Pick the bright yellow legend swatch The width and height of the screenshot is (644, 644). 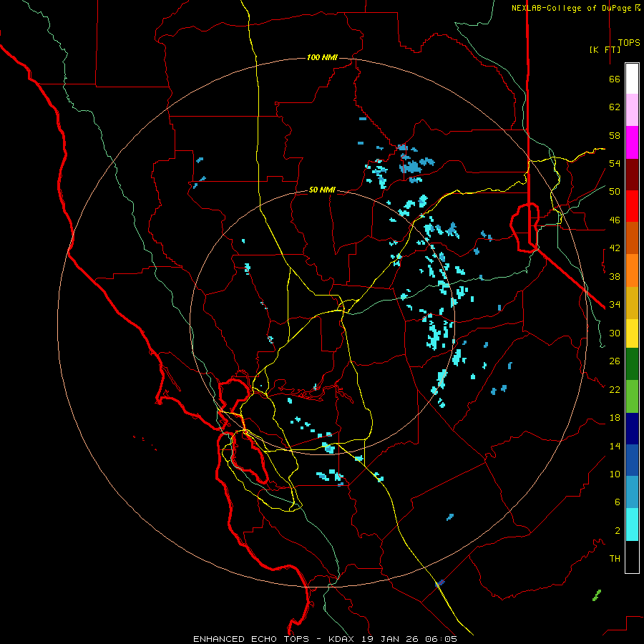632,333
